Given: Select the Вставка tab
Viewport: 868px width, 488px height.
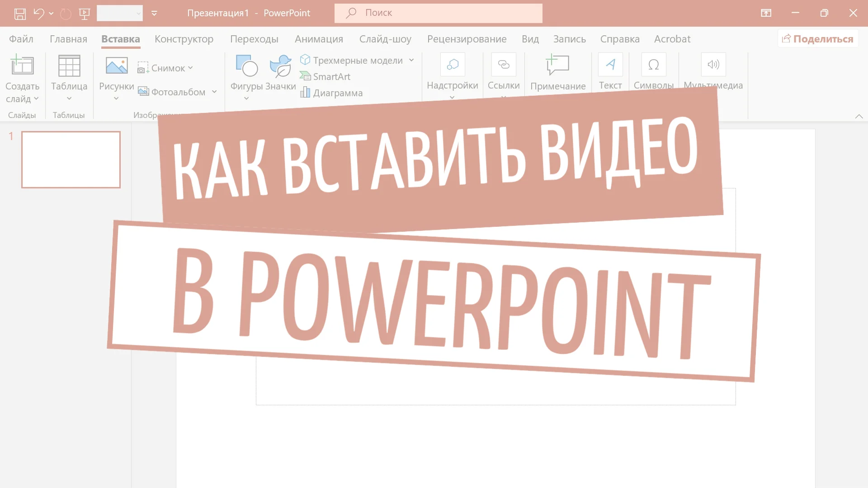Looking at the screenshot, I should coord(121,39).
